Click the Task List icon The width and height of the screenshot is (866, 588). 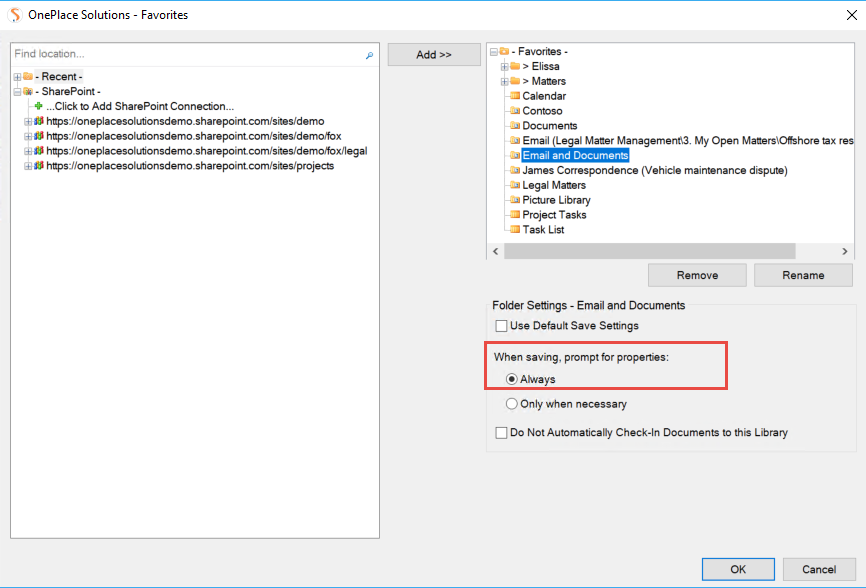click(x=515, y=230)
